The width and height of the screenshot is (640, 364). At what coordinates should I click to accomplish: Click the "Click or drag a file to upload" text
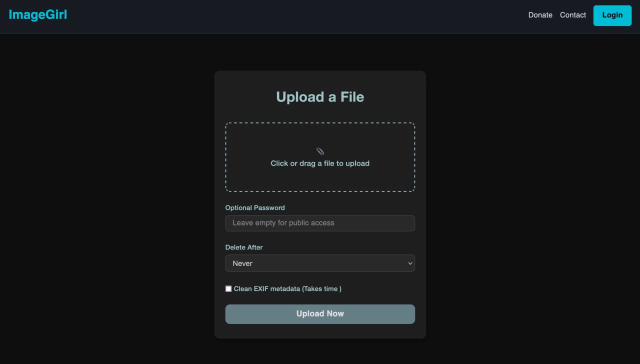(x=320, y=163)
